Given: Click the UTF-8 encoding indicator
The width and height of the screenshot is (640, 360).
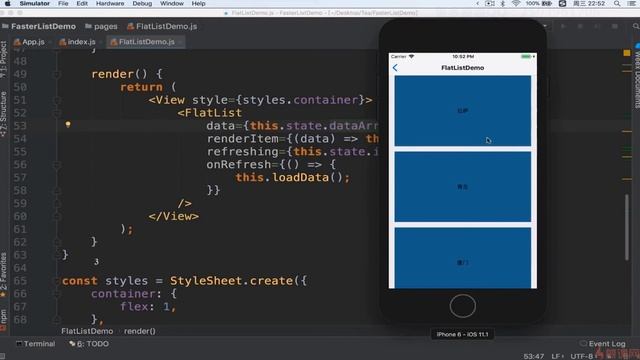Looking at the screenshot, I should [581, 356].
